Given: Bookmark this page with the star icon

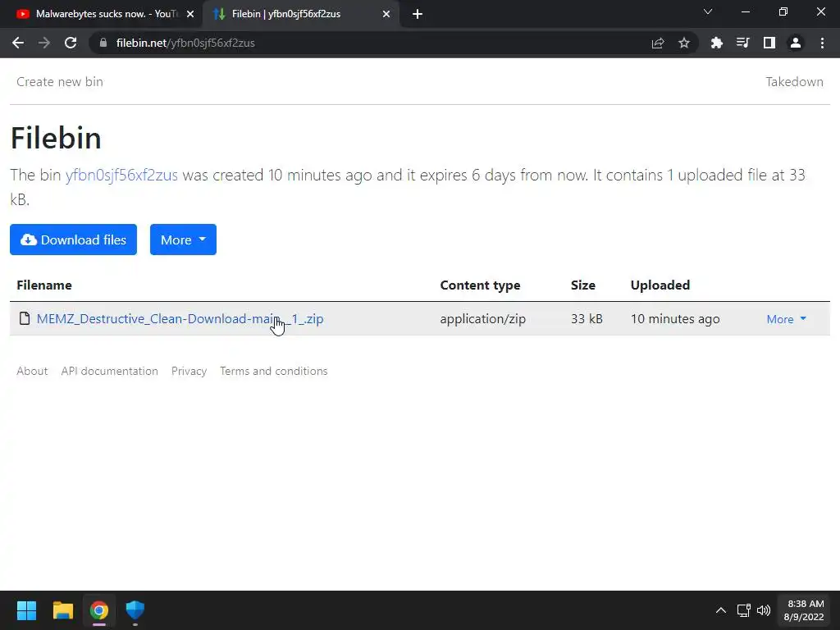Looking at the screenshot, I should (x=683, y=43).
